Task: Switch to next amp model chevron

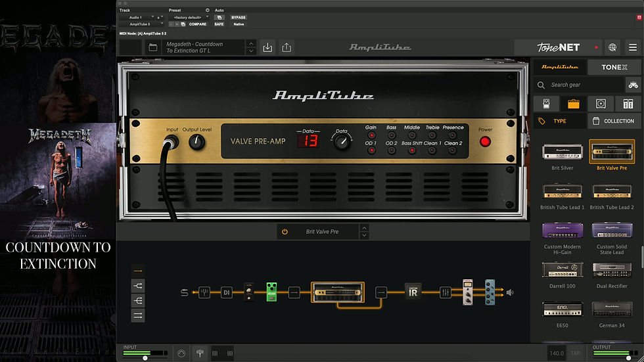Action: coord(364,236)
